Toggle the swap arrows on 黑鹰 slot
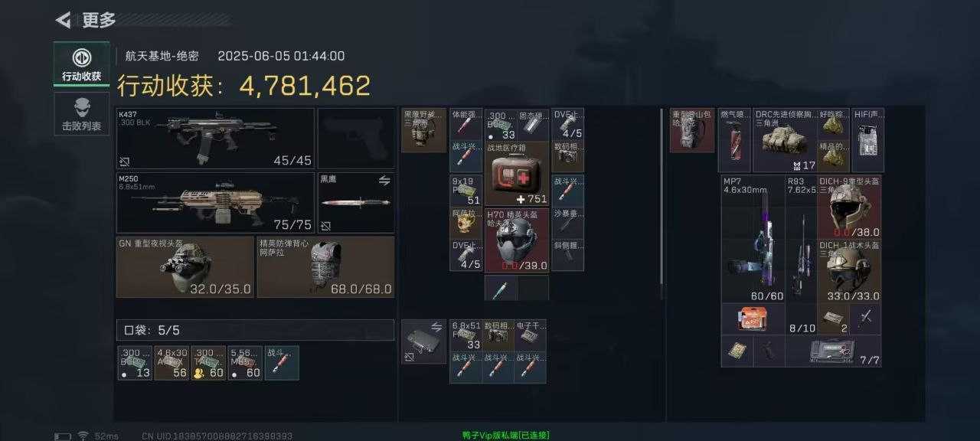The width and height of the screenshot is (980, 441). coord(384,181)
